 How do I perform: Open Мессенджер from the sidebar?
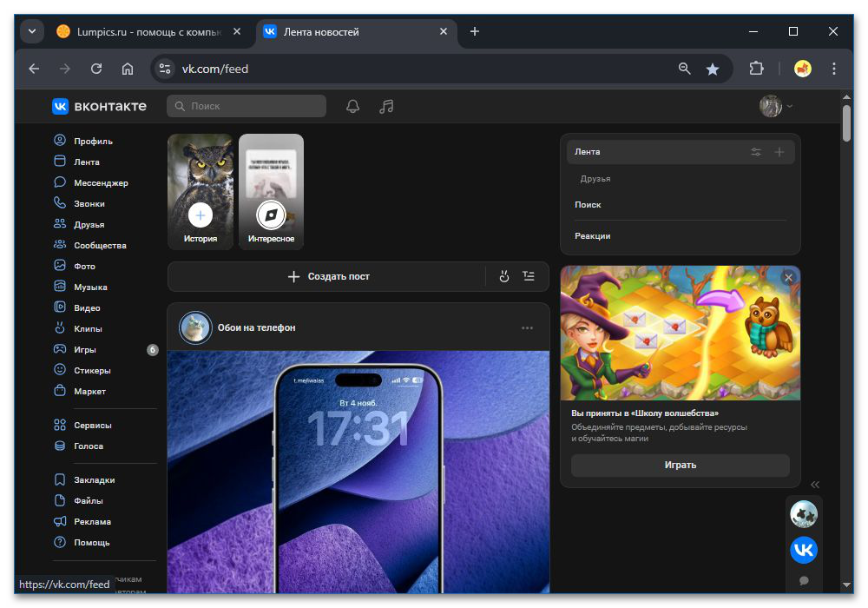(91, 182)
